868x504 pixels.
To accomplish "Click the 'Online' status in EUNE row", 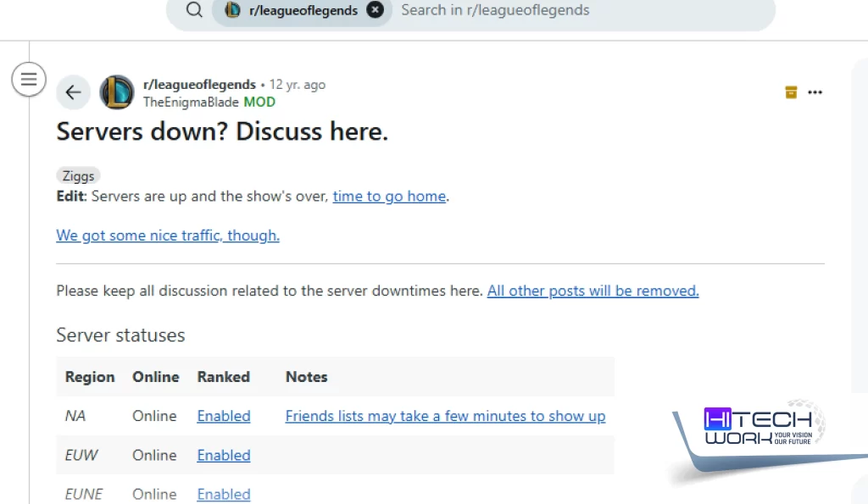I will point(154,494).
